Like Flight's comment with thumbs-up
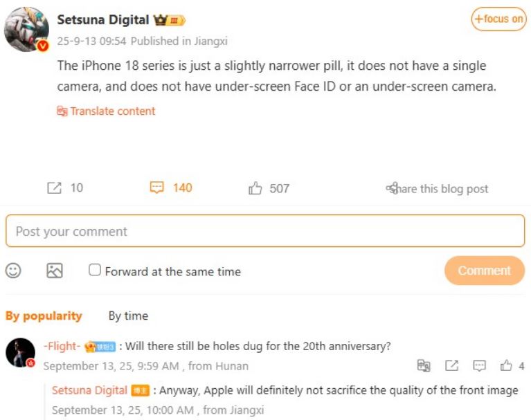Image resolution: width=531 pixels, height=420 pixels. 507,365
